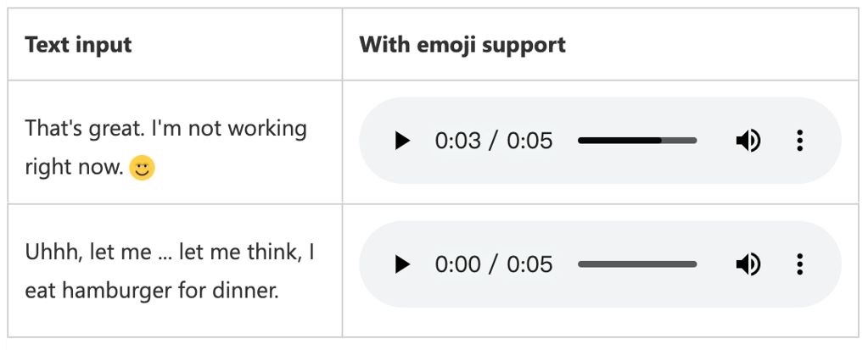Click the smiling emoji after "right now."
This screenshot has height=350, width=868.
[x=143, y=168]
